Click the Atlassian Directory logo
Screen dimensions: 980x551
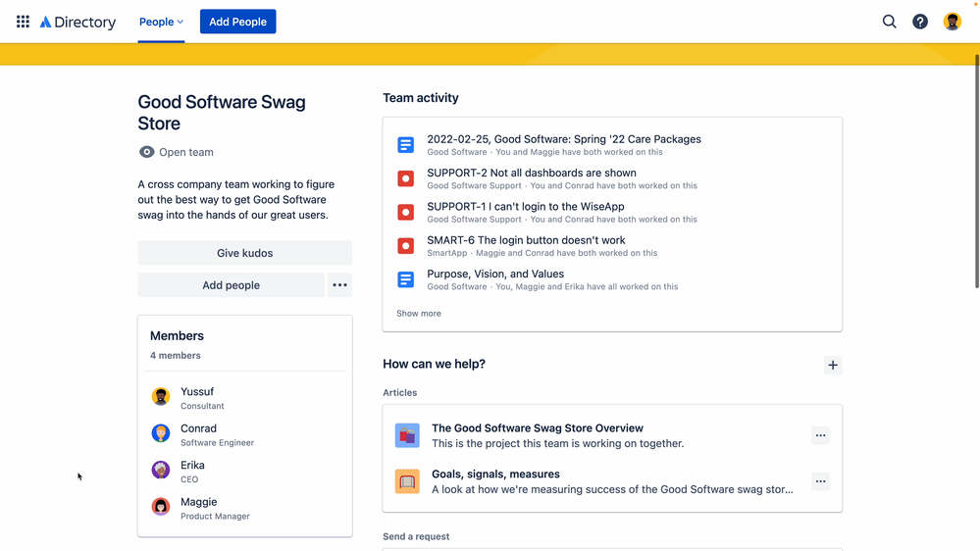click(x=77, y=22)
